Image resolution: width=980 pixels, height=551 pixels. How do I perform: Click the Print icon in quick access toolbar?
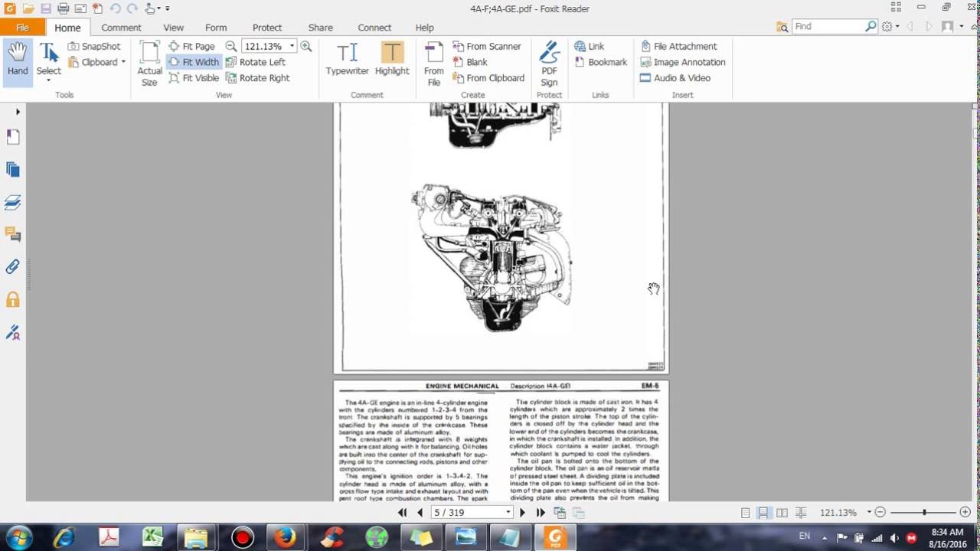tap(63, 8)
